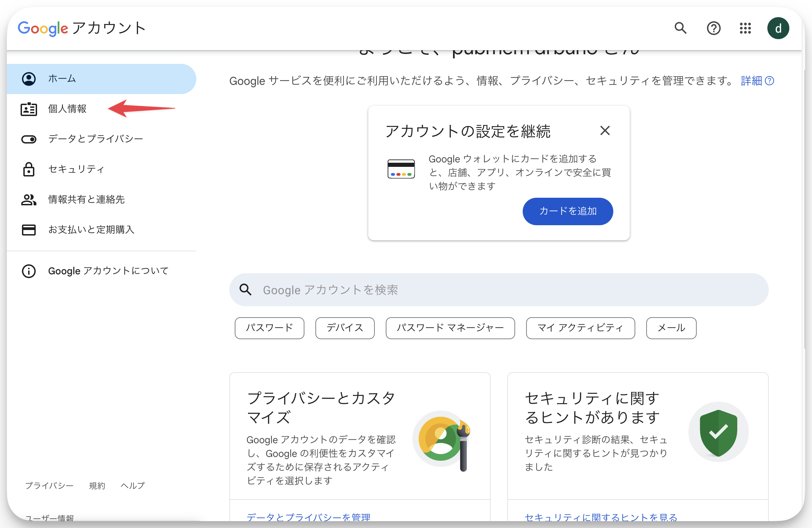
Task: Open セキュリティに関するヒントを見る link
Action: [x=601, y=517]
